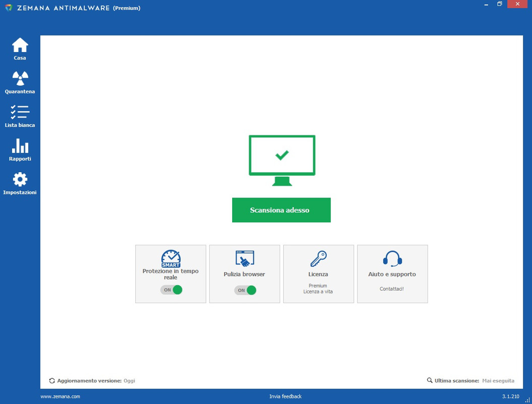532x404 pixels.
Task: Click Aggiornamento versione: Oggi status text
Action: point(96,381)
